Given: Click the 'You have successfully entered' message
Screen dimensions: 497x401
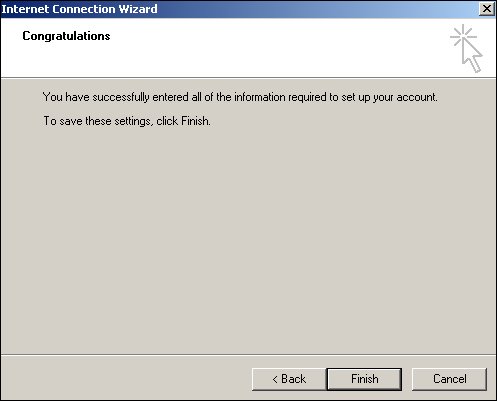Looking at the screenshot, I should pos(240,97).
